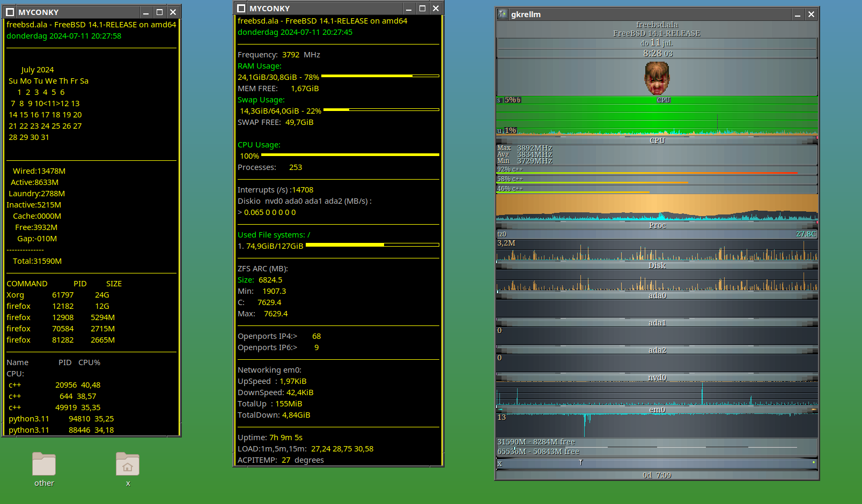Maximize the left MYCONKY window

click(159, 12)
